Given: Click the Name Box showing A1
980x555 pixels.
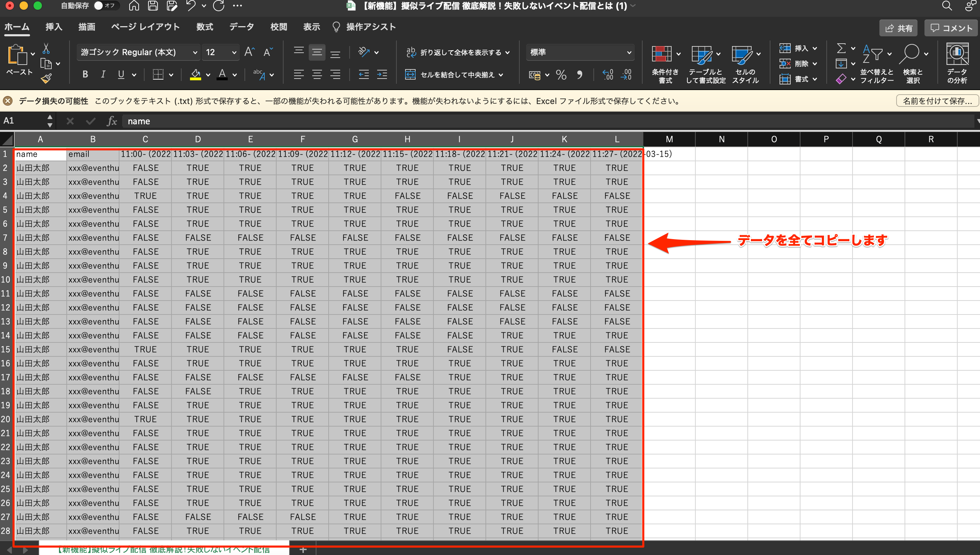Looking at the screenshot, I should tap(24, 121).
